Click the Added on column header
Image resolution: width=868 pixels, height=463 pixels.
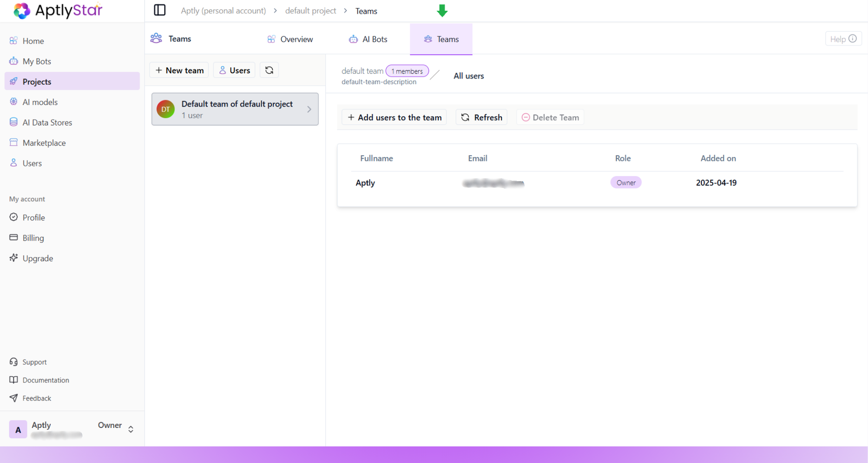(x=718, y=159)
